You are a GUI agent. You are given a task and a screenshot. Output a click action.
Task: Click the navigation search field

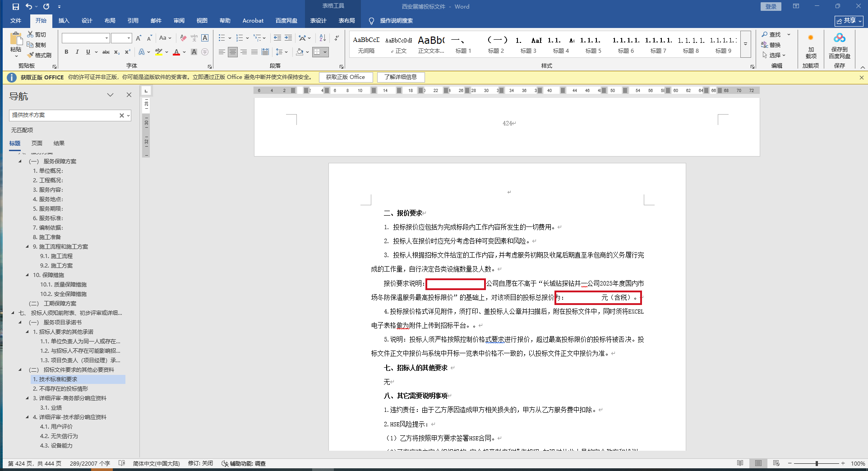(65, 115)
